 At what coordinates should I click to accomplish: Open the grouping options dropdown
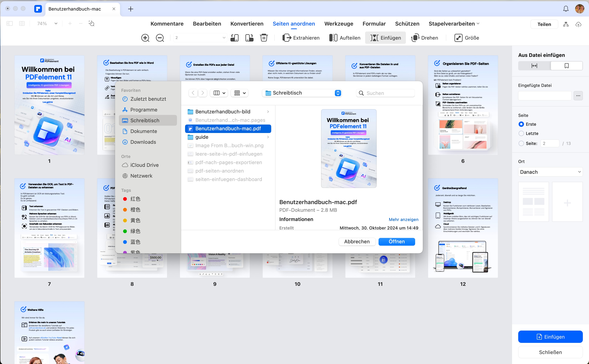click(x=239, y=93)
